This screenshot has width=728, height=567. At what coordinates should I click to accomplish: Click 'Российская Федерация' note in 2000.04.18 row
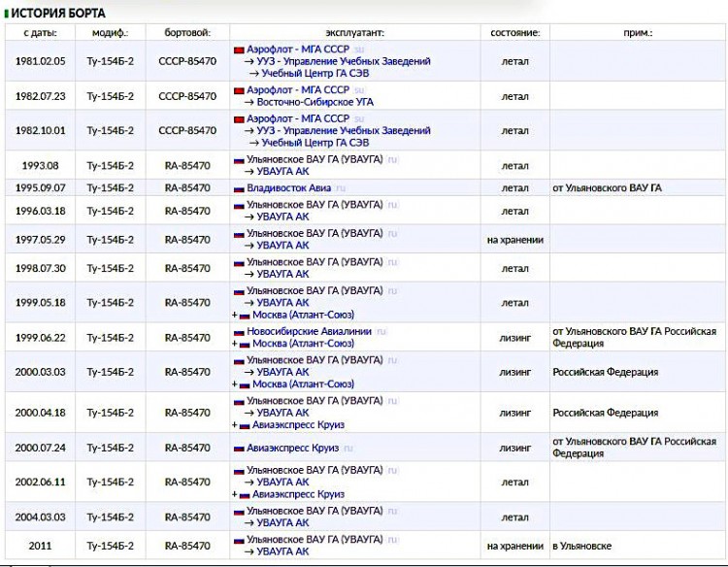[x=606, y=414]
